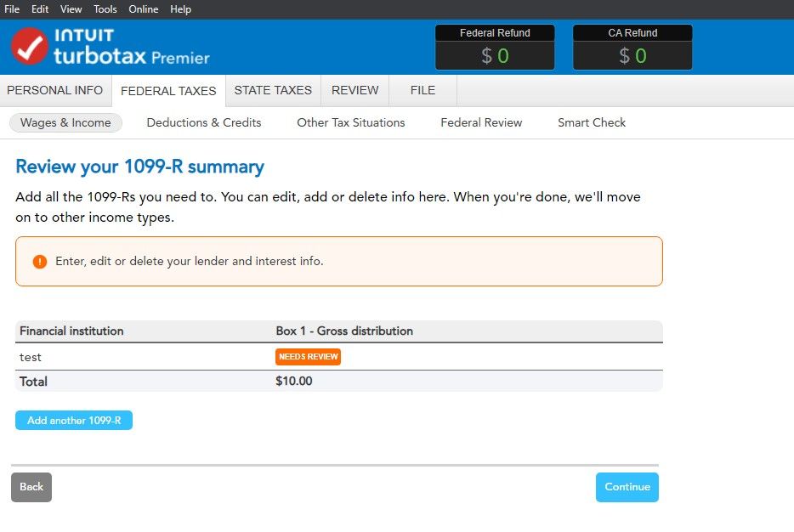Switch to the Personal Info tab
794x532 pixels.
[x=55, y=91]
